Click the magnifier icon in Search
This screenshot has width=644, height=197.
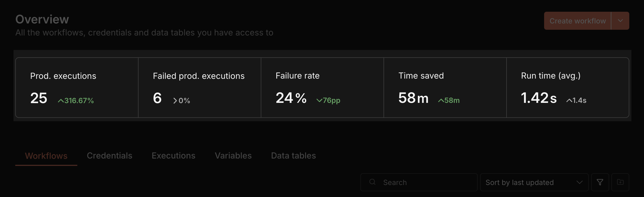[x=372, y=182]
